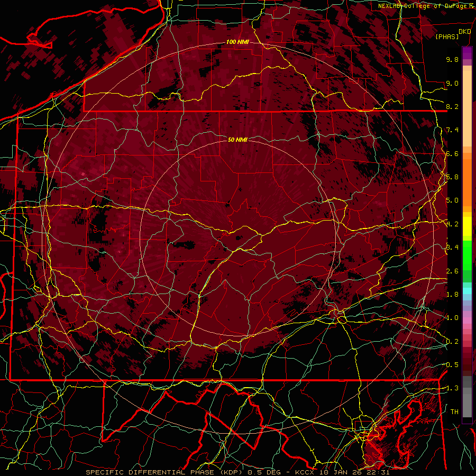The image size is (476, 476).
Task: Click the 0.2 value on the color scale
Action: 452,342
